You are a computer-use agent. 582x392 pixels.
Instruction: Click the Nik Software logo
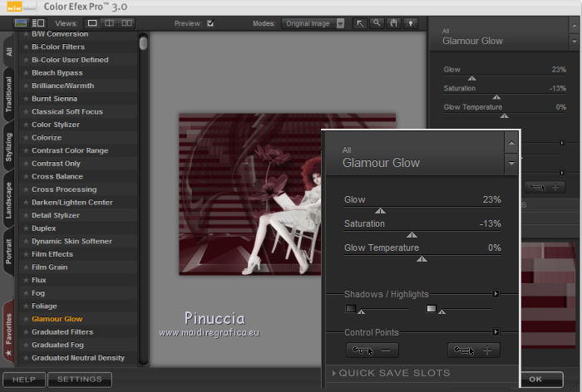point(21,7)
